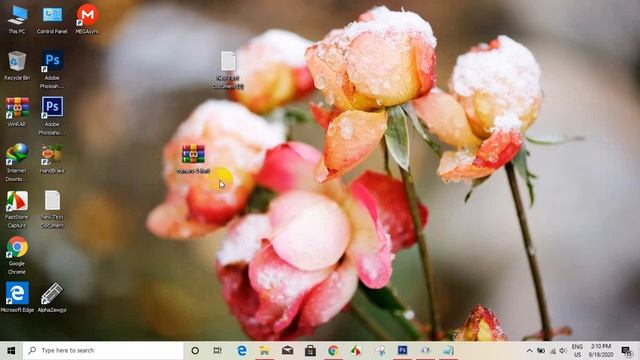Select Internet Download Manager desktop shortcut
Viewport: 640px width, 360px height.
(x=17, y=162)
